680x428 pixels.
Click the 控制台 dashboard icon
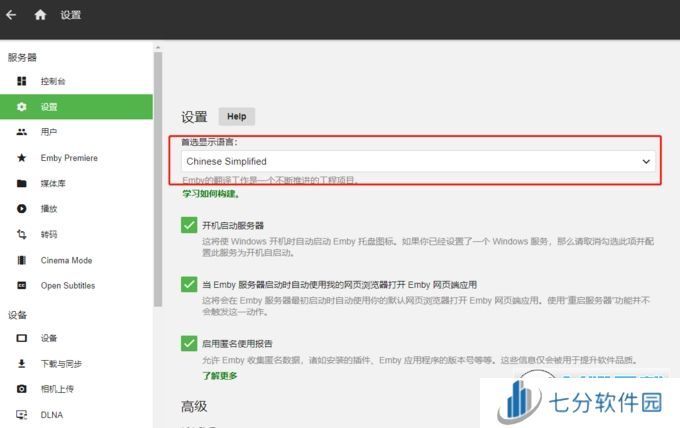point(22,81)
